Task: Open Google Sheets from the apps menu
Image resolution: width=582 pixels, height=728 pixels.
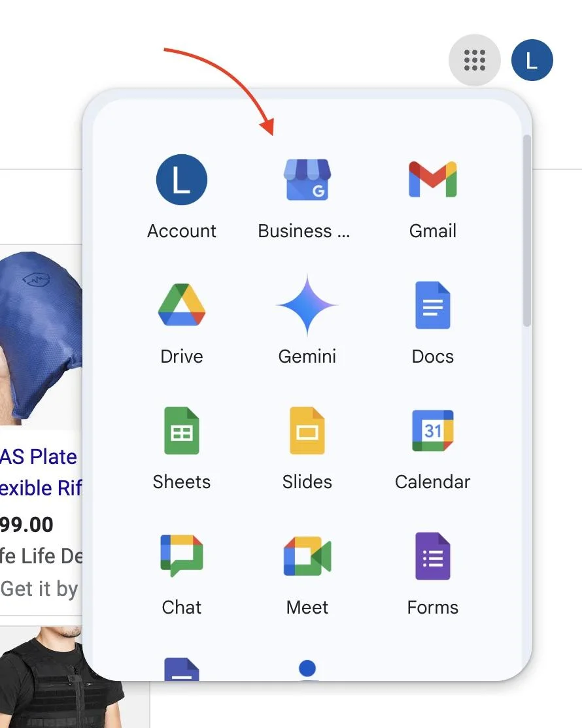Action: point(182,448)
